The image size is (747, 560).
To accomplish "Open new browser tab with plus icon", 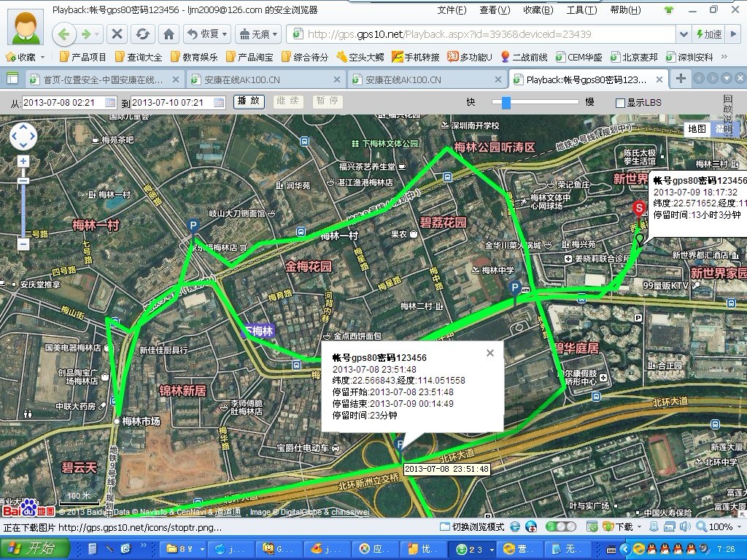I will (680, 79).
